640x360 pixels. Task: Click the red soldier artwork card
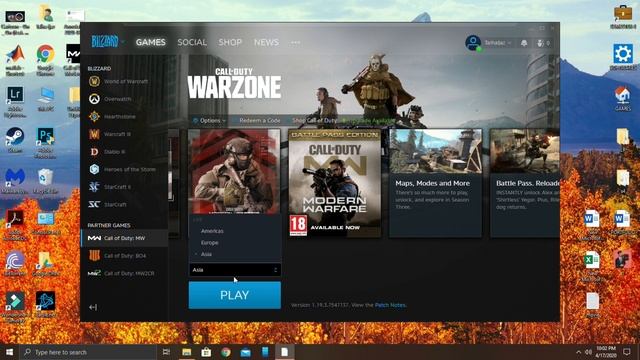click(235, 171)
